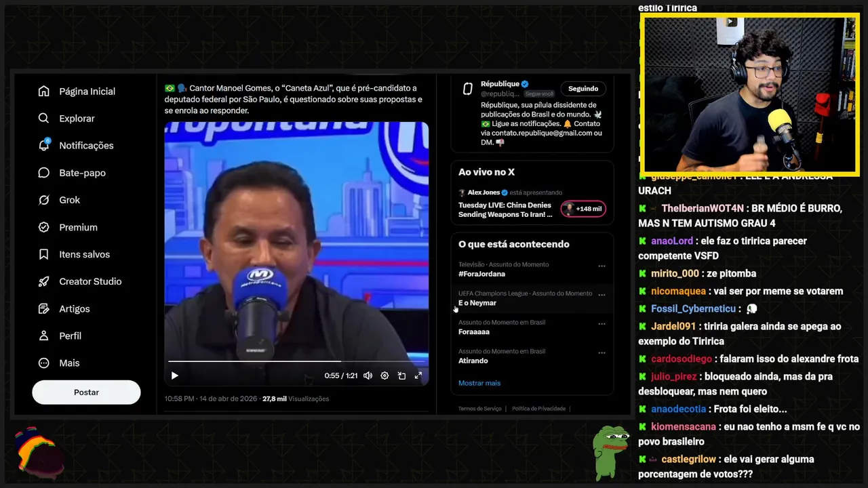The image size is (868, 488).
Task: Open more options for Foraaaaa trend
Action: (x=601, y=324)
